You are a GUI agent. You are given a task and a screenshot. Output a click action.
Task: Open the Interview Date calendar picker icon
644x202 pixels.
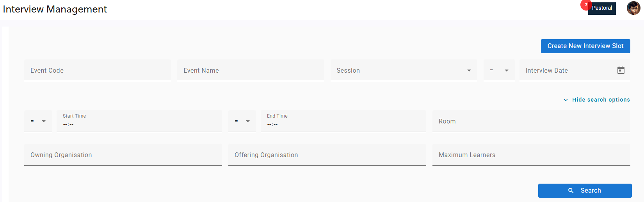[x=621, y=70]
